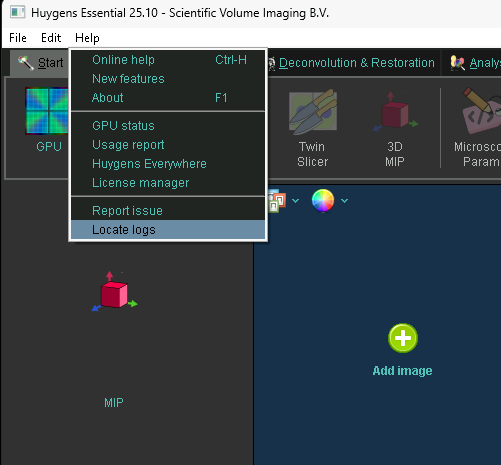
Task: Click the Huygens application title bar icon
Action: [x=17, y=13]
